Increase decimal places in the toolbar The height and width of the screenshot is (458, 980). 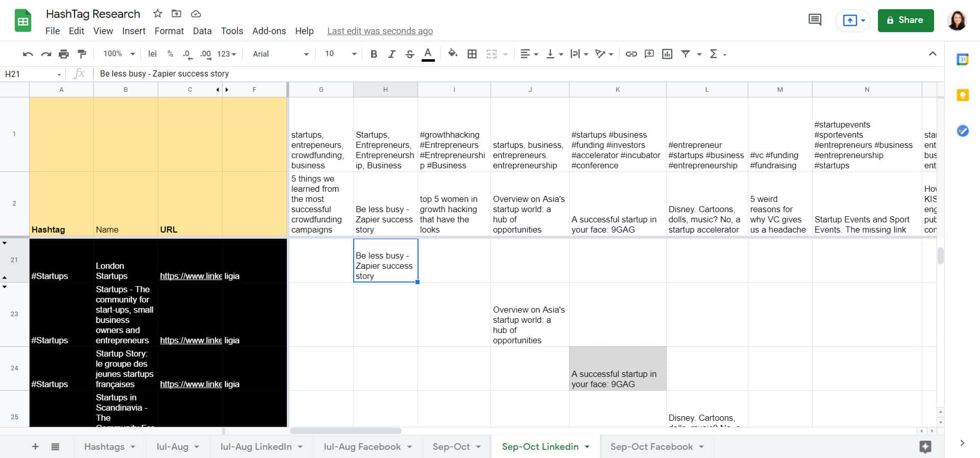[x=205, y=54]
